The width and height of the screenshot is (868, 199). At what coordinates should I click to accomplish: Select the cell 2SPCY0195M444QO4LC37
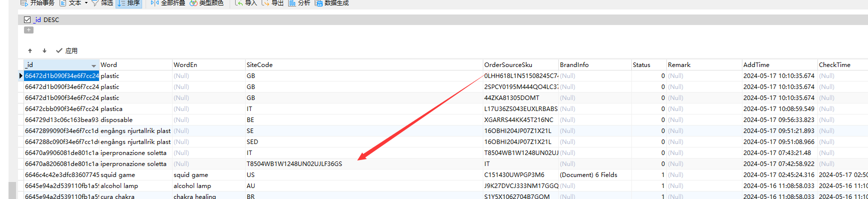point(521,87)
